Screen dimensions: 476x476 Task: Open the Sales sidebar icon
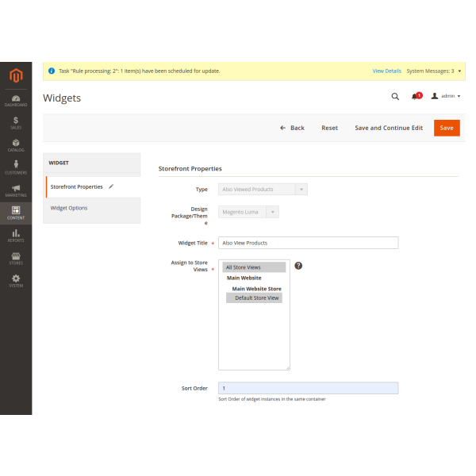16,122
